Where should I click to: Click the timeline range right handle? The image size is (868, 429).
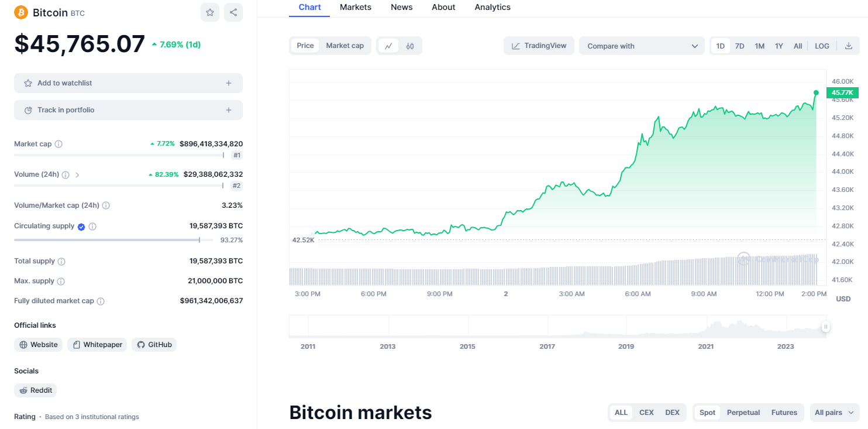coord(825,327)
